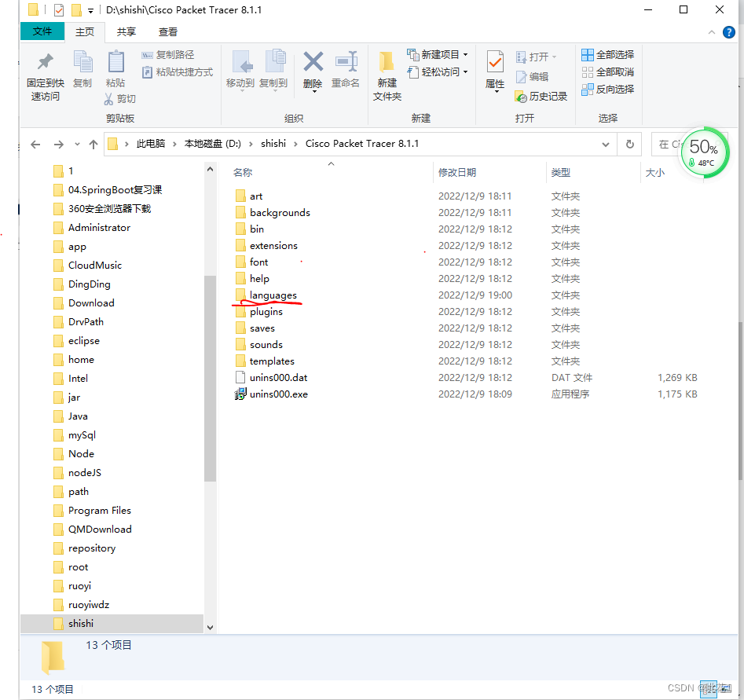Open address bar history dropdown
The image size is (744, 700).
coord(606,145)
